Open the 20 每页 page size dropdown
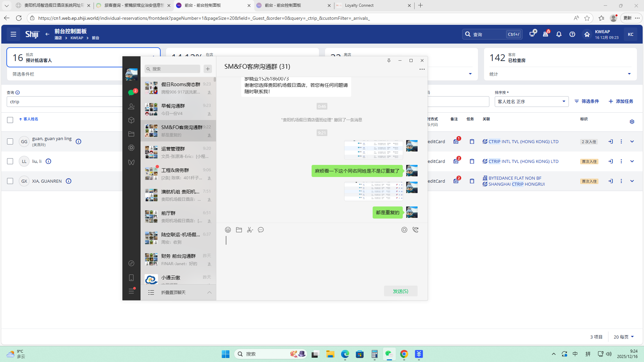This screenshot has width=644, height=362. pyautogui.click(x=624, y=337)
